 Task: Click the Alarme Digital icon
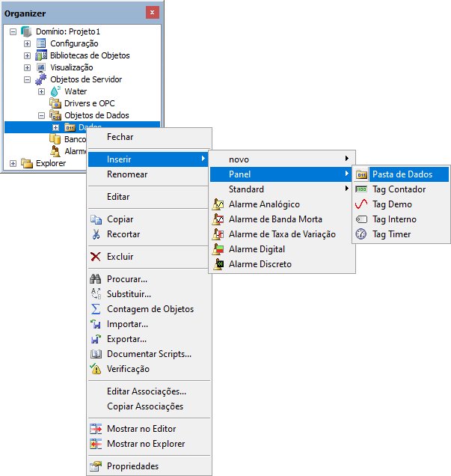(x=218, y=249)
